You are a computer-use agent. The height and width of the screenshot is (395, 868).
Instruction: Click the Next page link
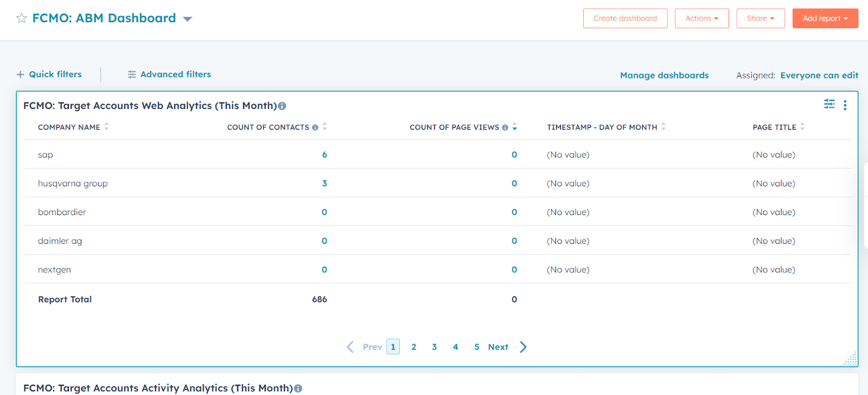click(x=498, y=347)
